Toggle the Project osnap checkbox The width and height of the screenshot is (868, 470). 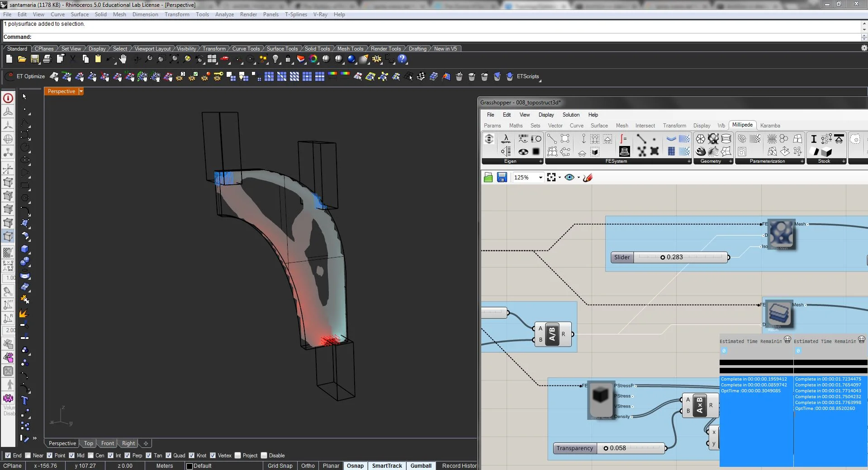point(237,456)
